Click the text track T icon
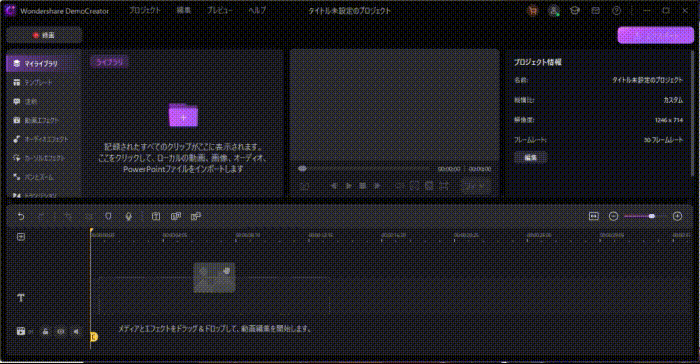 (21, 297)
